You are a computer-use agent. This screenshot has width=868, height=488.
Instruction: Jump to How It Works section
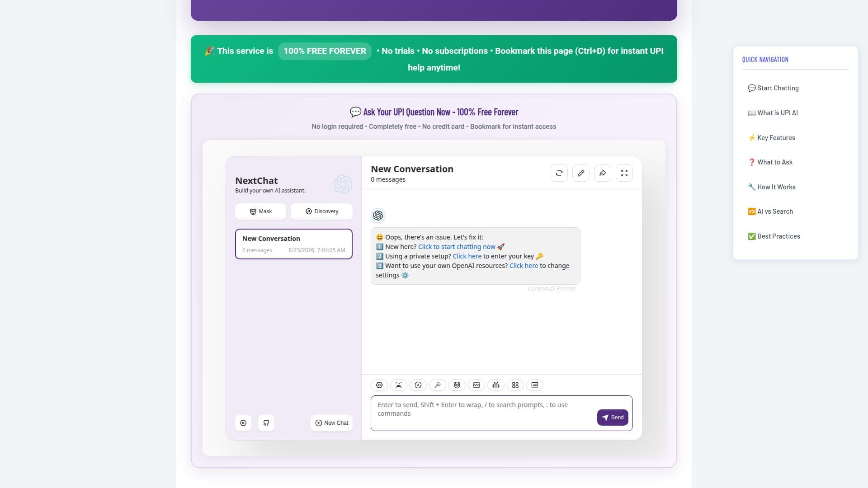772,187
